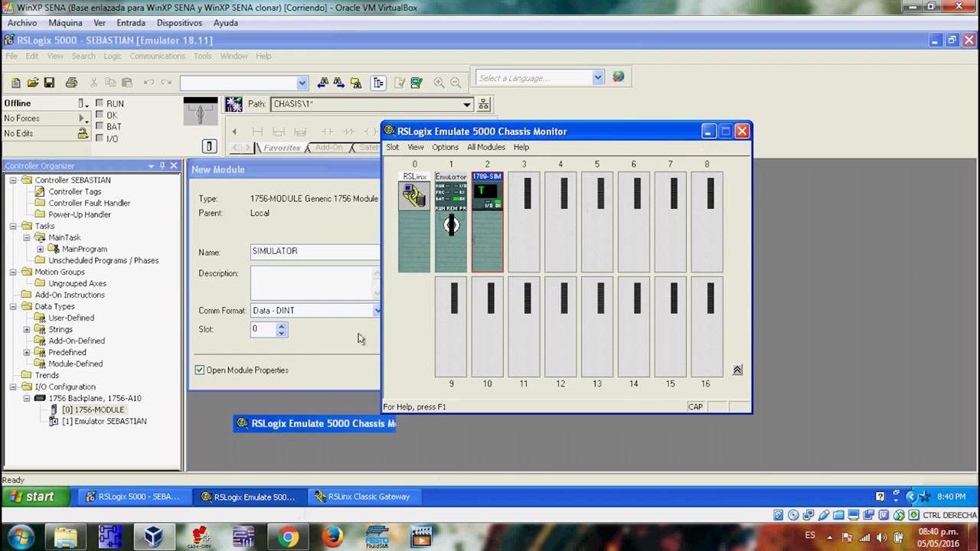Click the communication path icon left of Path
Screen dimensions: 980x551
(234, 104)
